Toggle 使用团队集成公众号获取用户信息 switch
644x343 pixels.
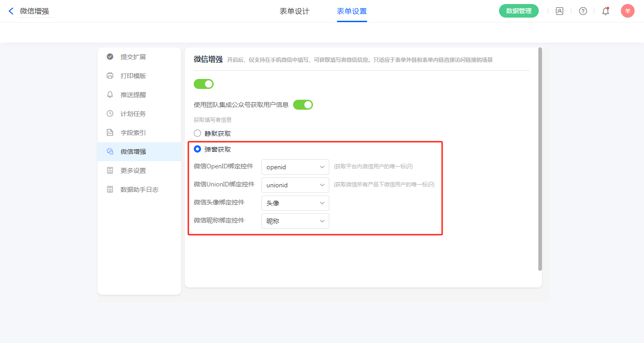click(303, 105)
